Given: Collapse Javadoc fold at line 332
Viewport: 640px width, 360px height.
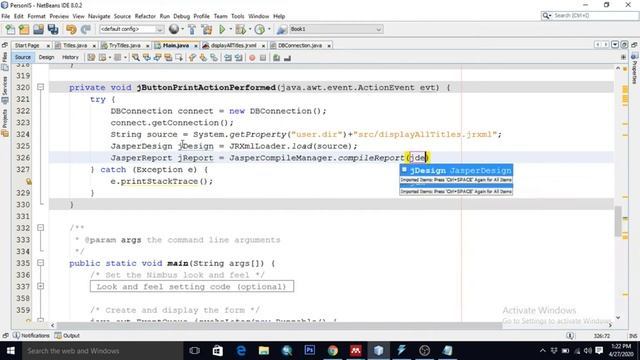Looking at the screenshot, I should coord(40,228).
